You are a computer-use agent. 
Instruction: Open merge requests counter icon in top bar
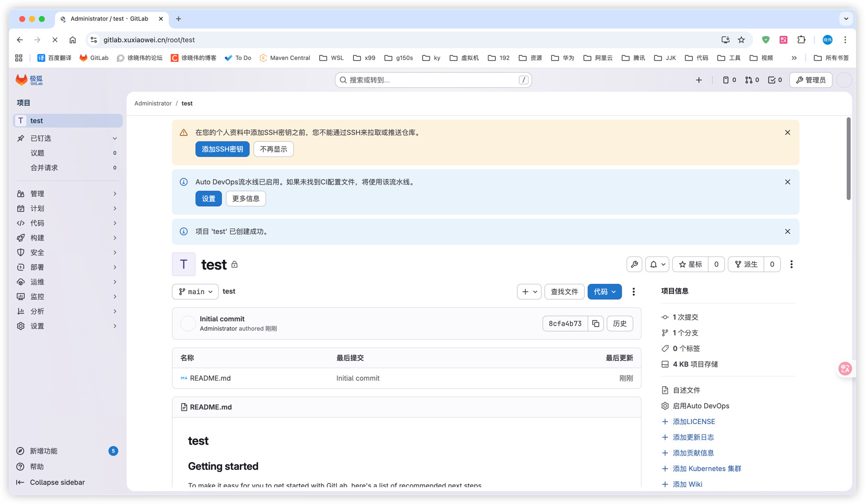[752, 80]
